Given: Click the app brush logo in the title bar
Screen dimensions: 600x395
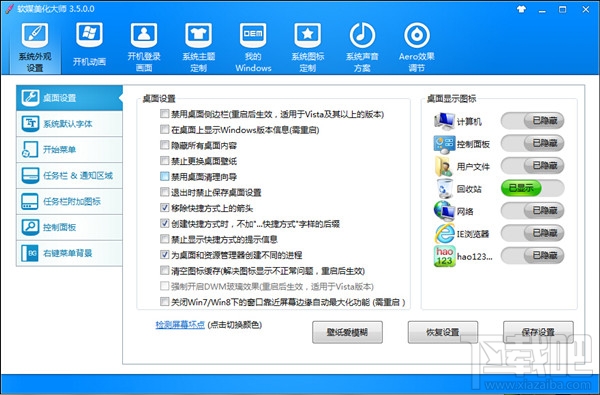Looking at the screenshot, I should pyautogui.click(x=9, y=9).
